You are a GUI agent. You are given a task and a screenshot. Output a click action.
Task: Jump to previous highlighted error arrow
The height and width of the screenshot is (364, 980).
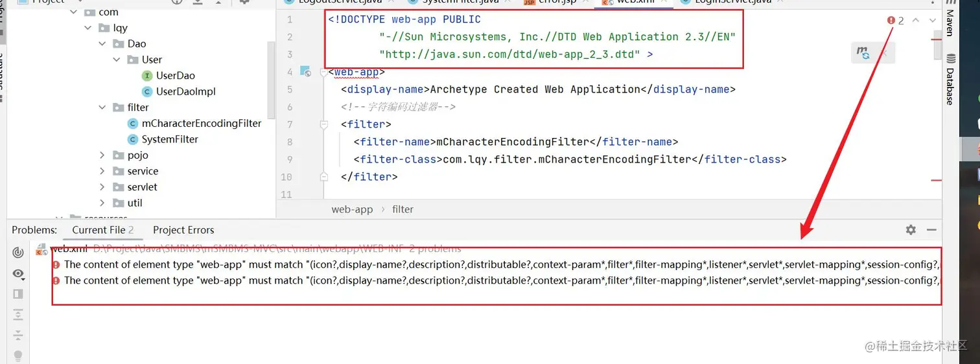pos(916,21)
